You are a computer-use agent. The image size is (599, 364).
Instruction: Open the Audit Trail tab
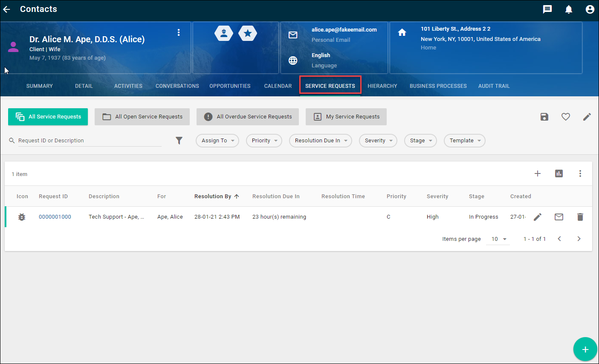coord(494,86)
